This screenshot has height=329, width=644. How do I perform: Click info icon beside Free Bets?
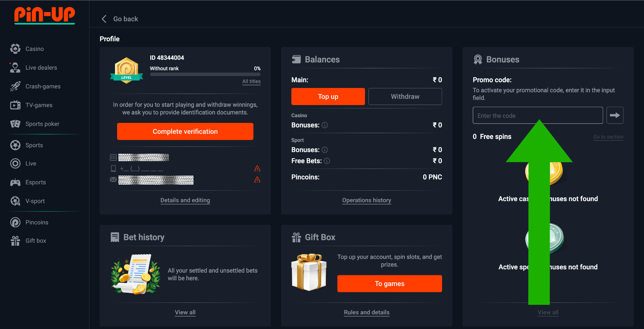pyautogui.click(x=327, y=161)
